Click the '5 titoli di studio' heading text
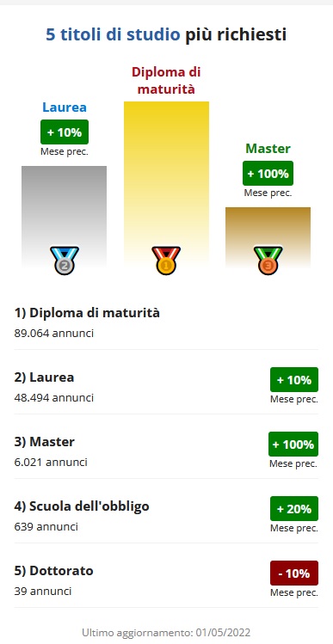This screenshot has height=644, width=333. point(113,34)
